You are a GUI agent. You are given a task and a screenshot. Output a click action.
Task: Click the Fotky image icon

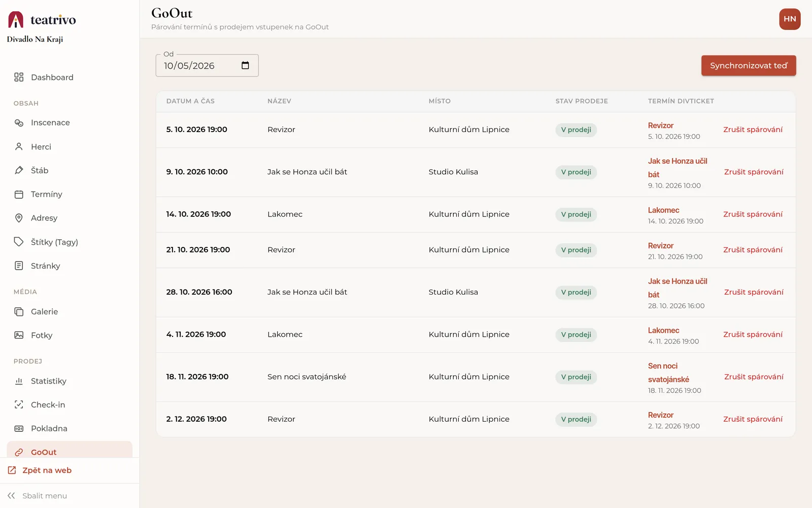[19, 335]
